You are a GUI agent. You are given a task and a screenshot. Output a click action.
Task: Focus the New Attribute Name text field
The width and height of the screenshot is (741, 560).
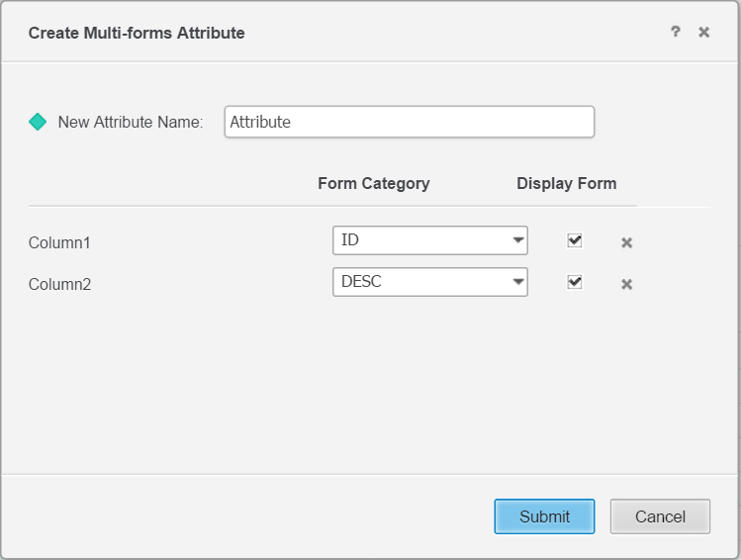[409, 122]
